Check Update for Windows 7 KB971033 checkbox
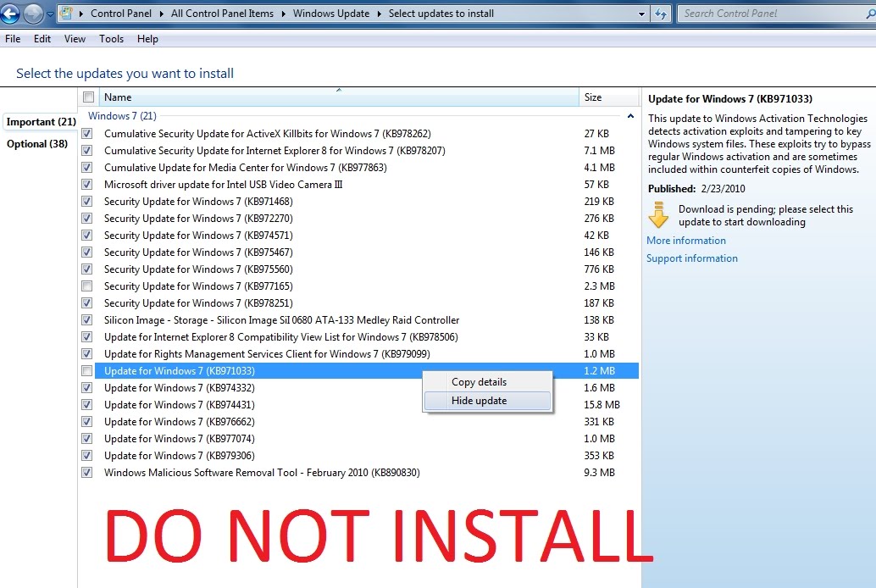The width and height of the screenshot is (876, 588). click(86, 370)
